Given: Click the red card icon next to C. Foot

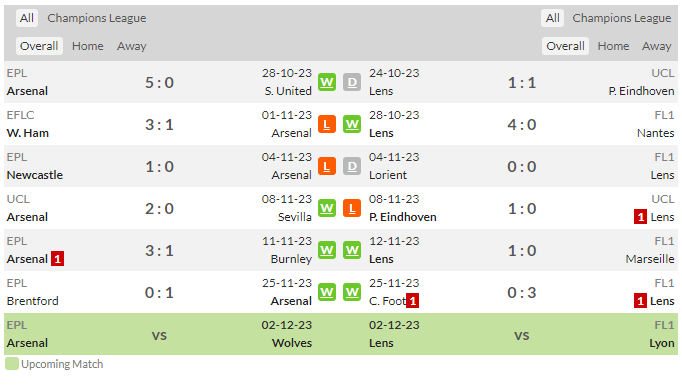Looking at the screenshot, I should 412,301.
